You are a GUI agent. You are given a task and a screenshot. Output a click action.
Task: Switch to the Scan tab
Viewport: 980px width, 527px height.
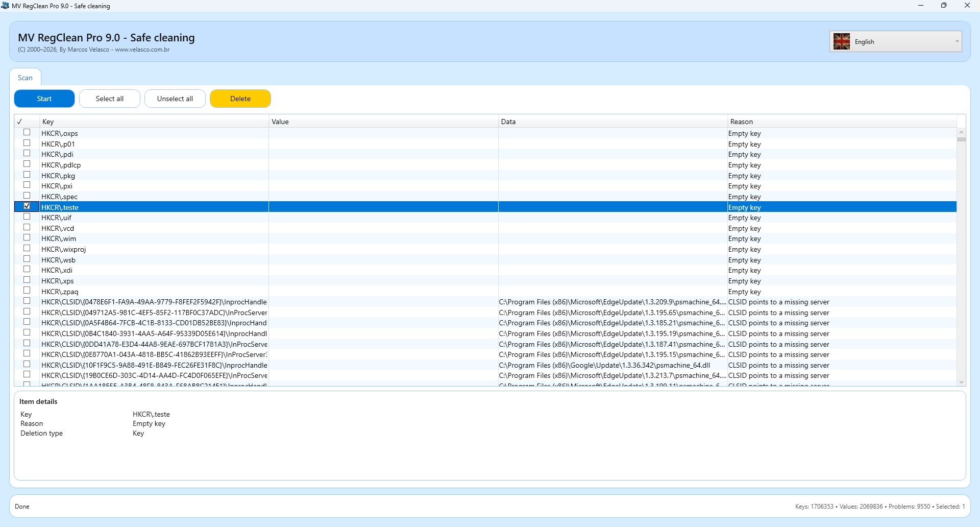click(x=25, y=78)
